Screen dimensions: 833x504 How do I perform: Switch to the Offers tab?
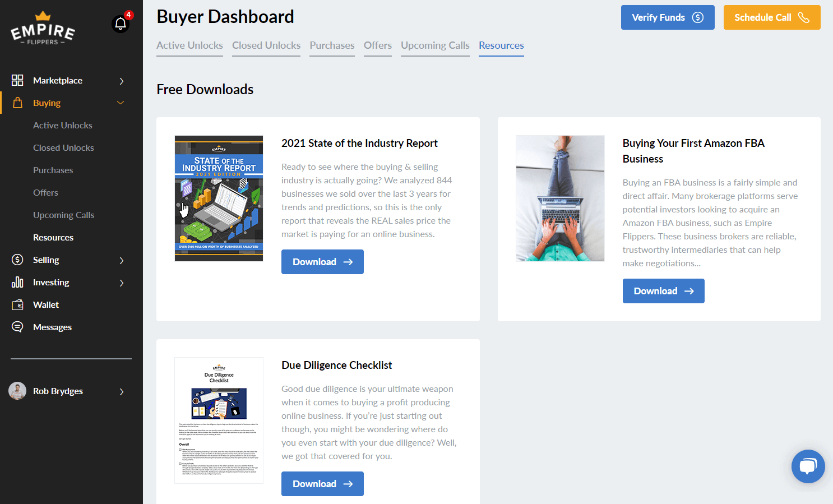(x=378, y=45)
